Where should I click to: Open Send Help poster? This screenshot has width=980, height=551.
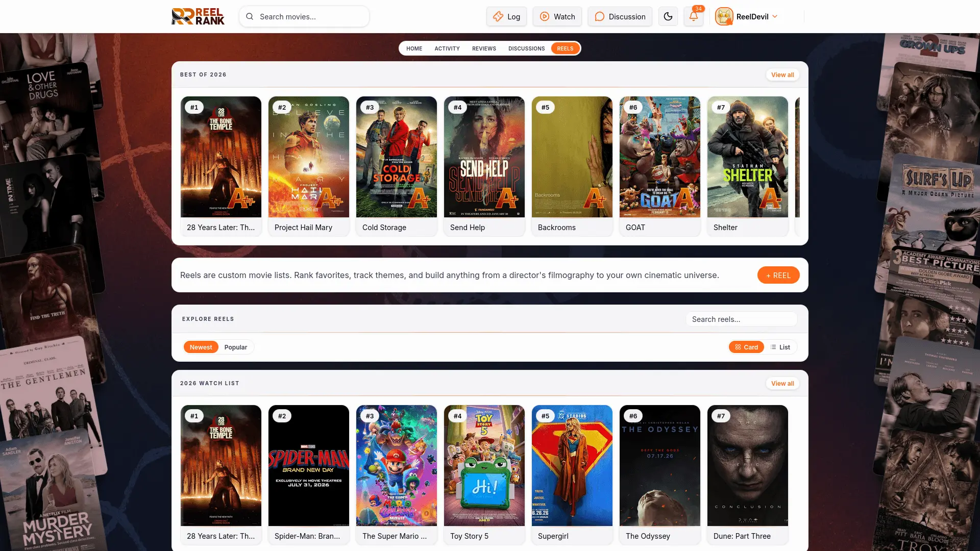tap(484, 157)
